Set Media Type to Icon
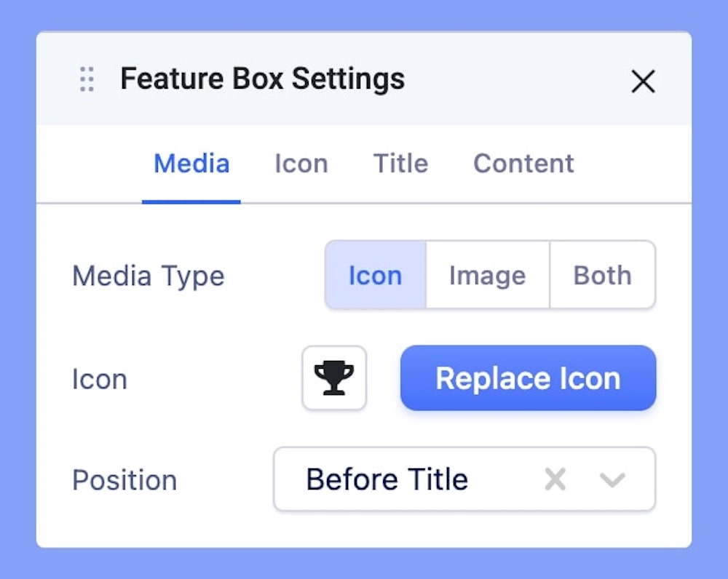Viewport: 728px width, 579px height. [375, 275]
